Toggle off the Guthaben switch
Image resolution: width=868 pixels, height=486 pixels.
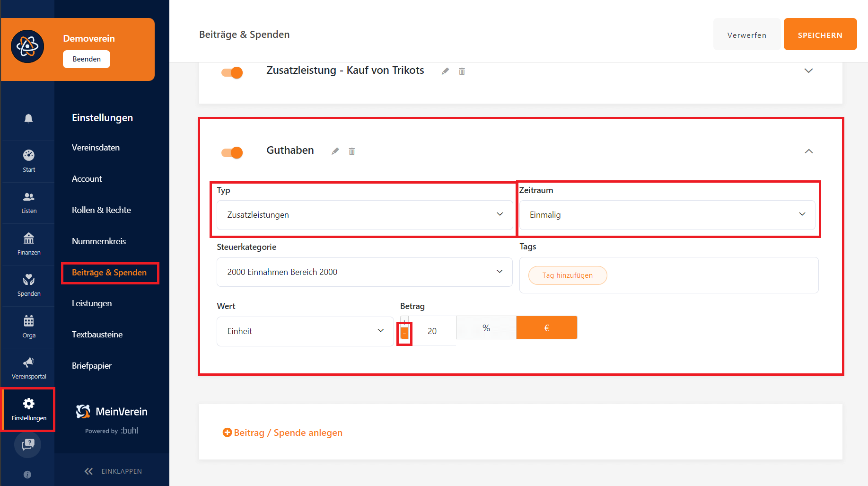(x=232, y=152)
